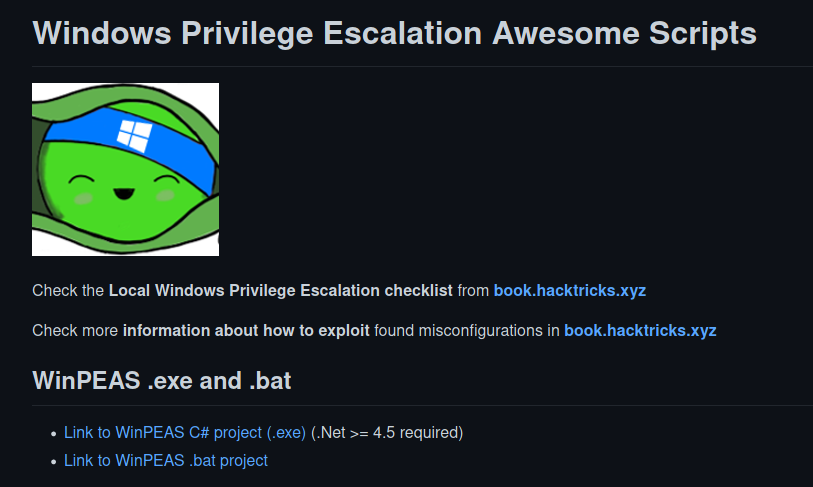
Task: Open Link to WinPEAS C# project (.exe)
Action: coord(184,433)
